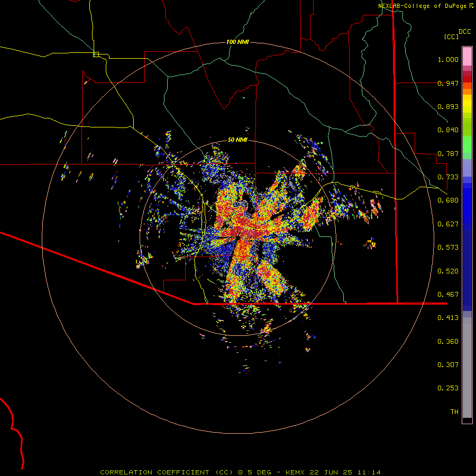Click the 0.307 scale value
The height and width of the screenshot is (476, 476).
tap(448, 365)
